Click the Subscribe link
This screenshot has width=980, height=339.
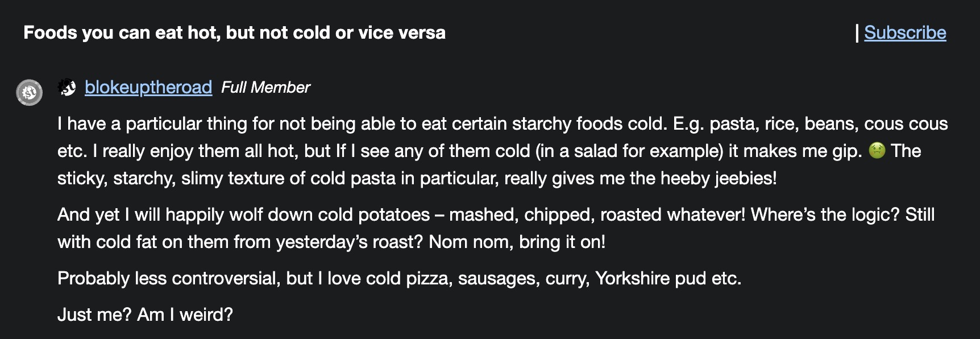[905, 33]
